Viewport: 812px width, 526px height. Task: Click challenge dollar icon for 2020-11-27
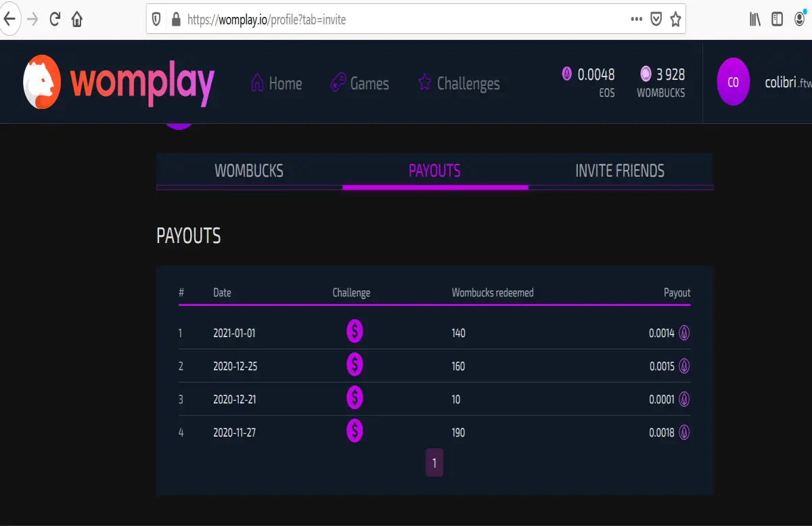[355, 431]
